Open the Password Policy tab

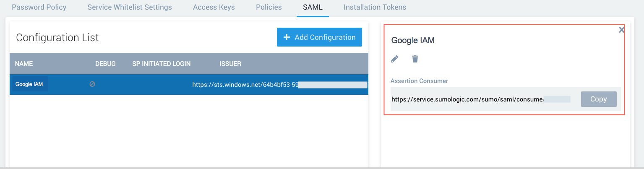[39, 7]
